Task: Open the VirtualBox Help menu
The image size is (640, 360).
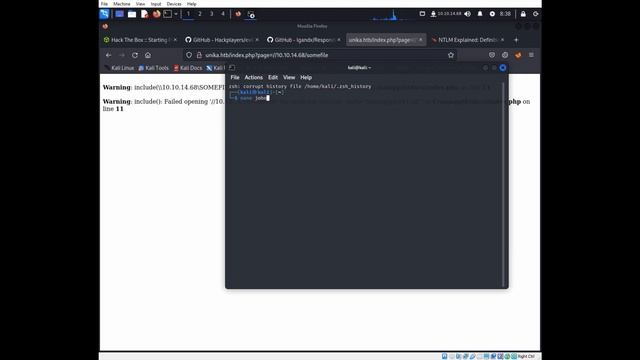Action: [x=191, y=4]
